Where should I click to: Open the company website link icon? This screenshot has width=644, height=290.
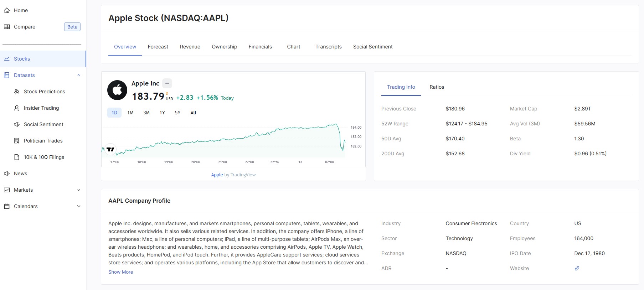pos(577,268)
